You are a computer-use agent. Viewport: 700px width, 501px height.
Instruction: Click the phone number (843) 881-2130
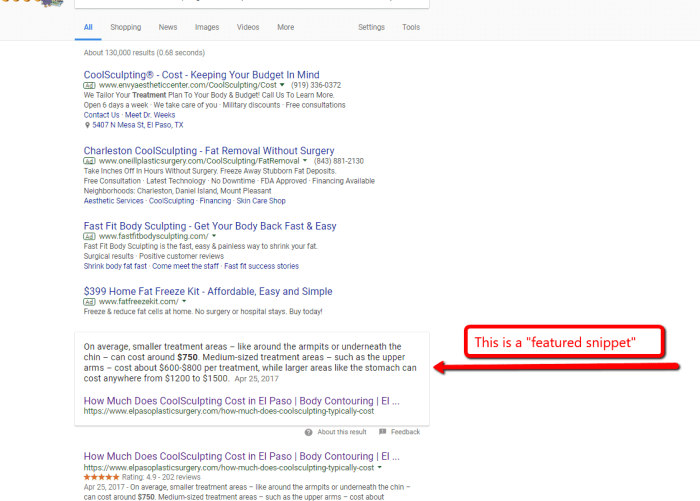pos(339,161)
